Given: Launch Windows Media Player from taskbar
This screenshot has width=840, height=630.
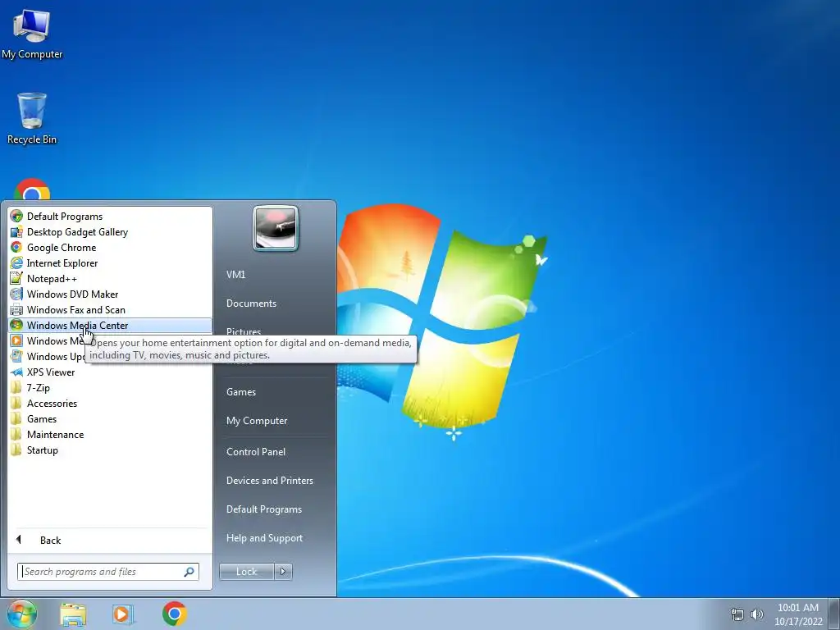Looking at the screenshot, I should pos(123,614).
